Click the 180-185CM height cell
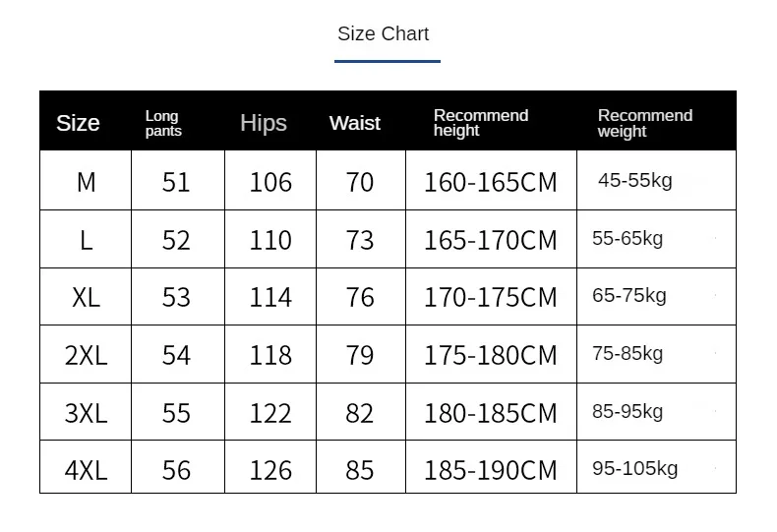The height and width of the screenshot is (532, 777). [x=491, y=413]
